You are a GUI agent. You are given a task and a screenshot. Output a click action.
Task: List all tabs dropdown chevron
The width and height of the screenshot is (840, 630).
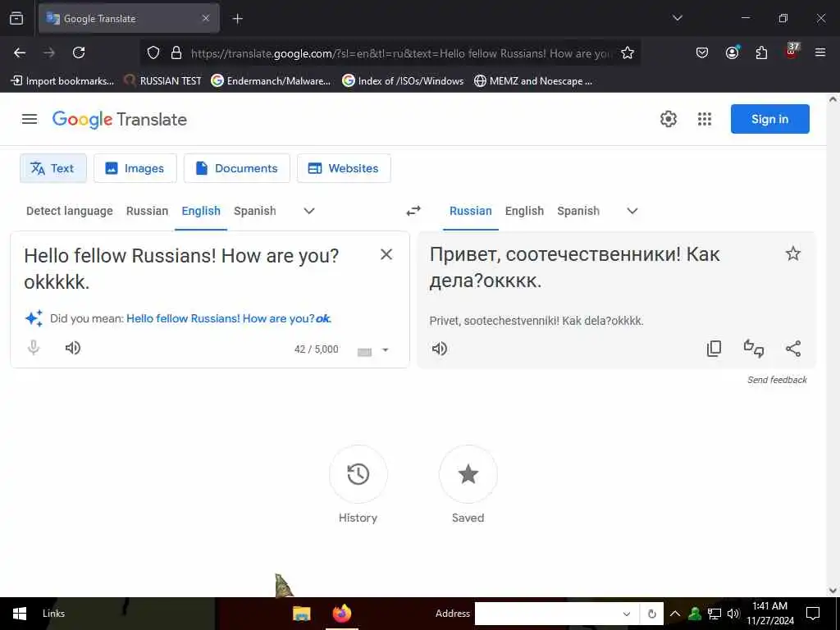[x=678, y=18]
